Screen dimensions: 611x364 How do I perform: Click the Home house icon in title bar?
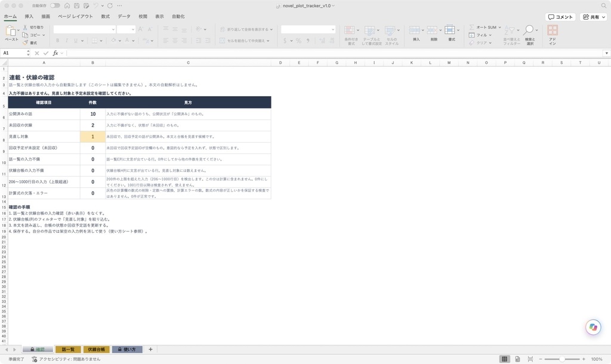click(67, 5)
